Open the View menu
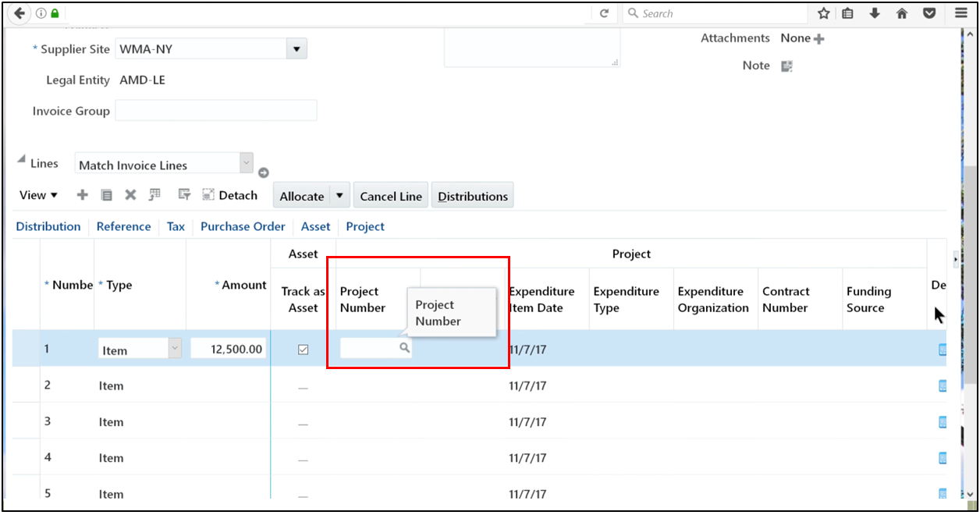 click(37, 195)
